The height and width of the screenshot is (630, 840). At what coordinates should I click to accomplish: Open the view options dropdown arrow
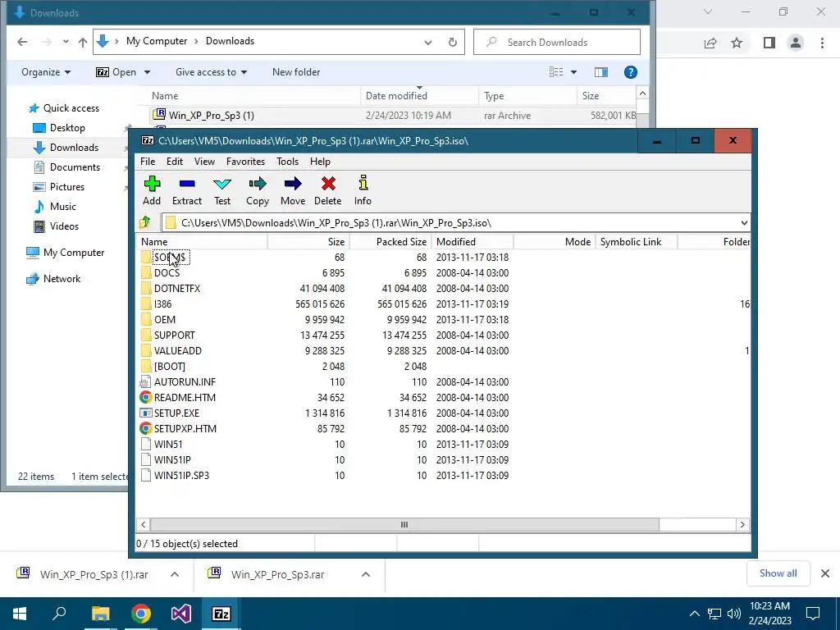click(x=573, y=72)
